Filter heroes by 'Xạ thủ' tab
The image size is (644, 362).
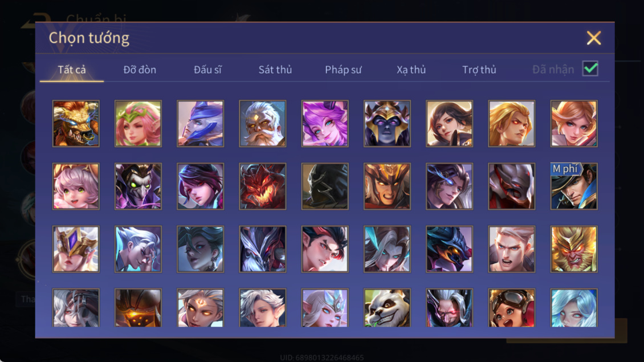[x=411, y=70]
